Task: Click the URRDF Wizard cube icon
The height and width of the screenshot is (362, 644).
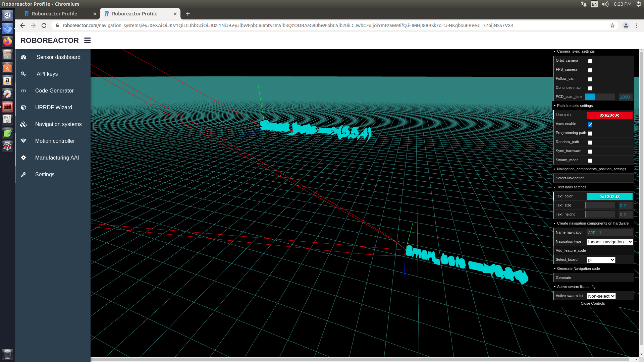Action: (23, 108)
